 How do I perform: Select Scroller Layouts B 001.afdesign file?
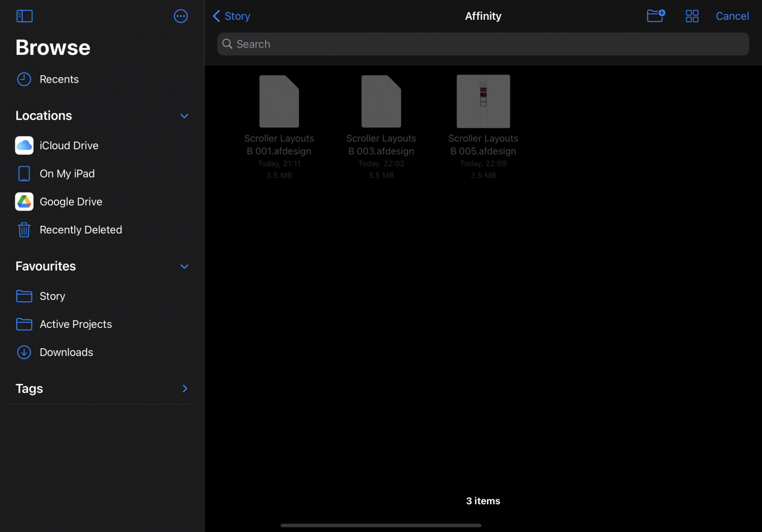[x=279, y=102]
